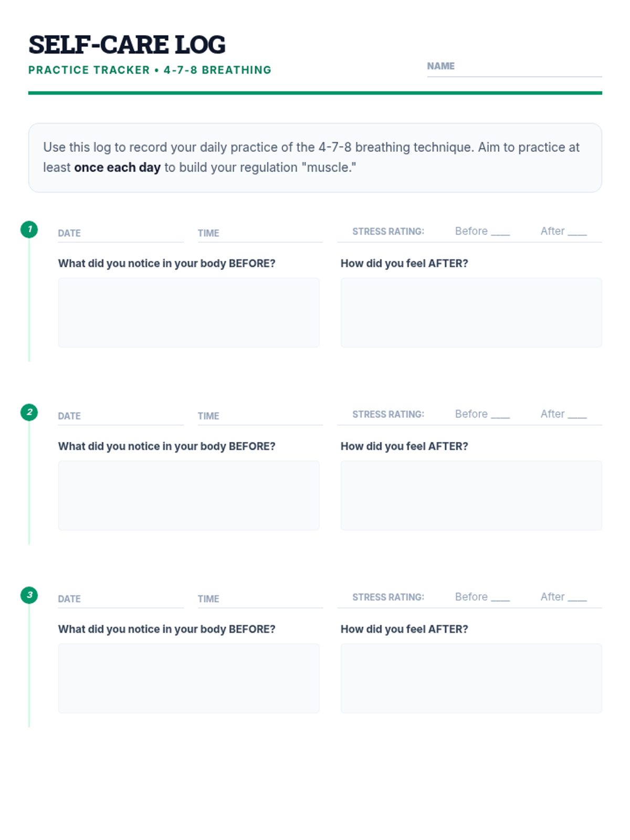This screenshot has height=840, width=630.
Task: Focus entry 3's body BEFORE notes box
Action: pyautogui.click(x=188, y=678)
